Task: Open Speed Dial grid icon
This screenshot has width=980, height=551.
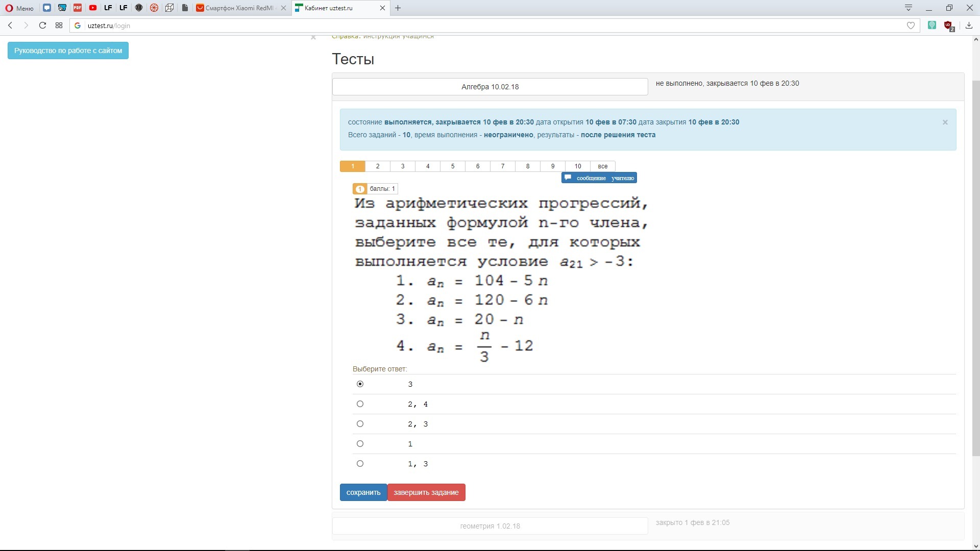Action: click(x=59, y=26)
